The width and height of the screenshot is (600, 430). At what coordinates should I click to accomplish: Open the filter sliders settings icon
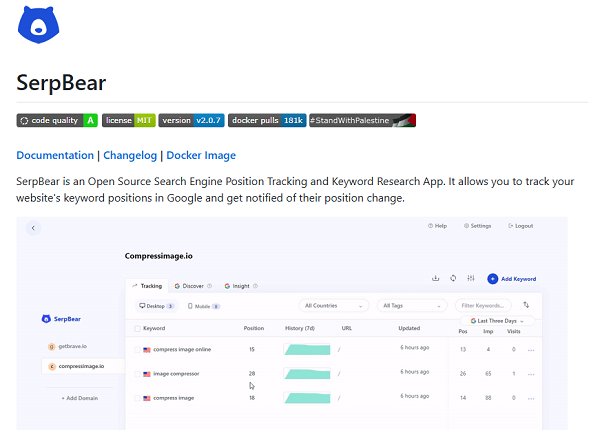[x=470, y=278]
